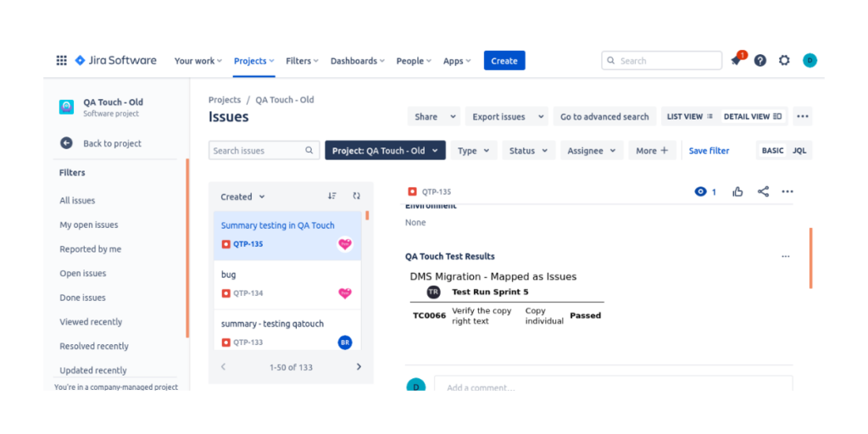Image resolution: width=868 pixels, height=434 pixels.
Task: Click the TR avatar in Test Run Sprint 5
Action: coord(433,292)
